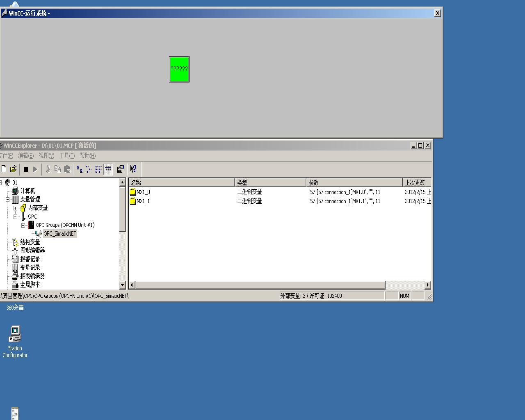This screenshot has width=525, height=420.
Task: Click the list horizontal scroll right arrow
Action: pyautogui.click(x=428, y=285)
